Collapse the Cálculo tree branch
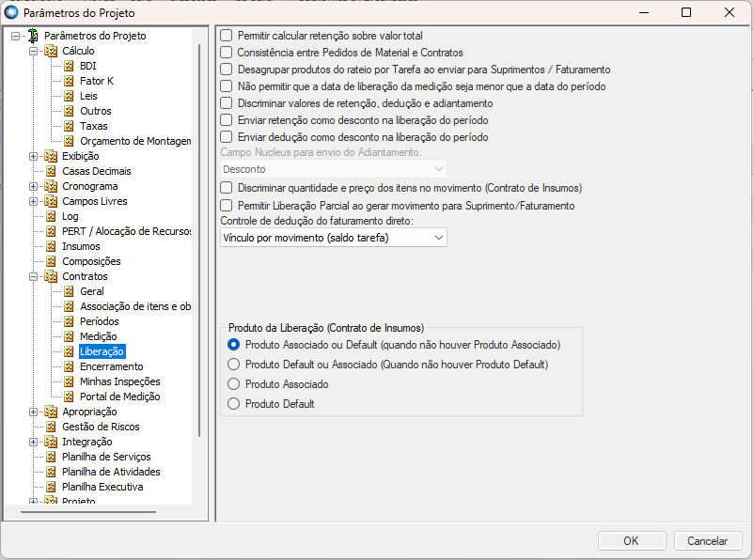The image size is (753, 560). [x=33, y=51]
